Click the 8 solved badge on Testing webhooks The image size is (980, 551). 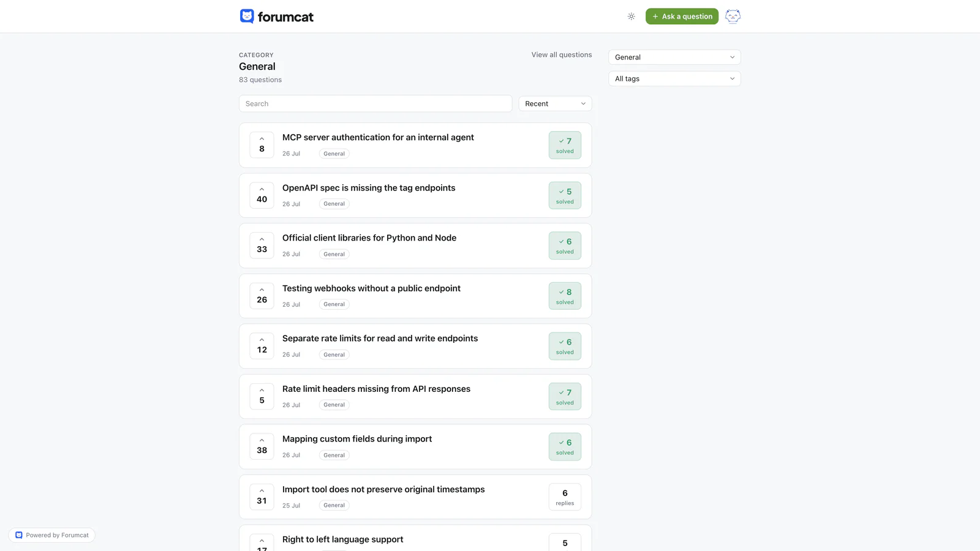point(565,296)
